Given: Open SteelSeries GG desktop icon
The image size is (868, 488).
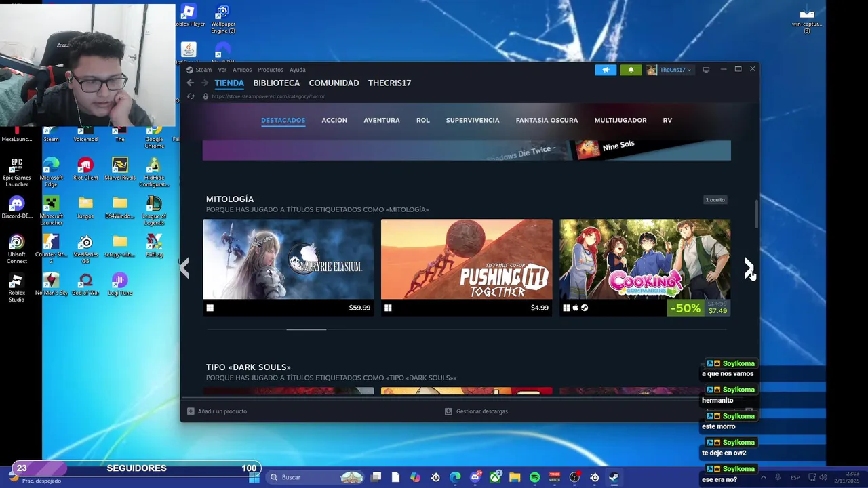Looking at the screenshot, I should tap(85, 249).
